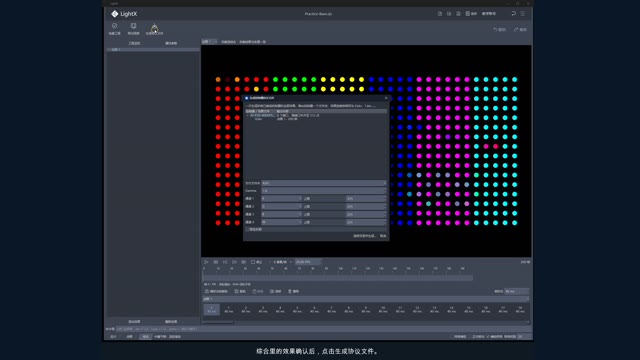Select frame 18 in the frame strip
This screenshot has height=360, width=640.
pos(520,309)
